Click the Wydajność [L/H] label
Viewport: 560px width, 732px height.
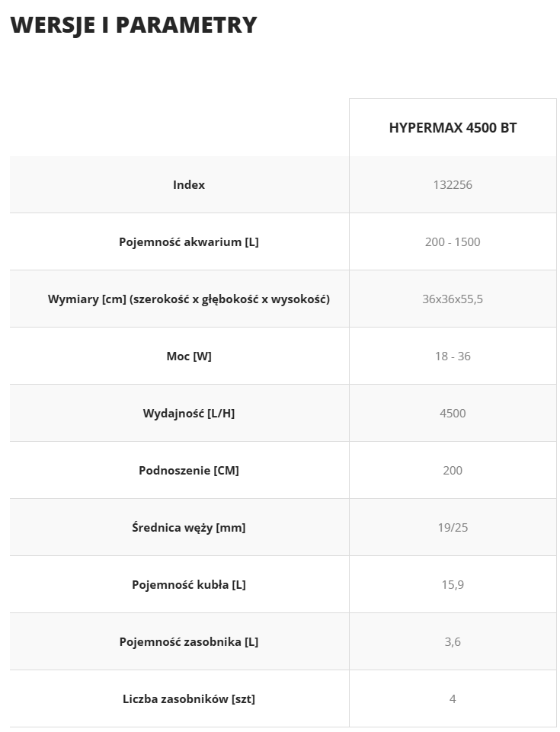pyautogui.click(x=189, y=413)
